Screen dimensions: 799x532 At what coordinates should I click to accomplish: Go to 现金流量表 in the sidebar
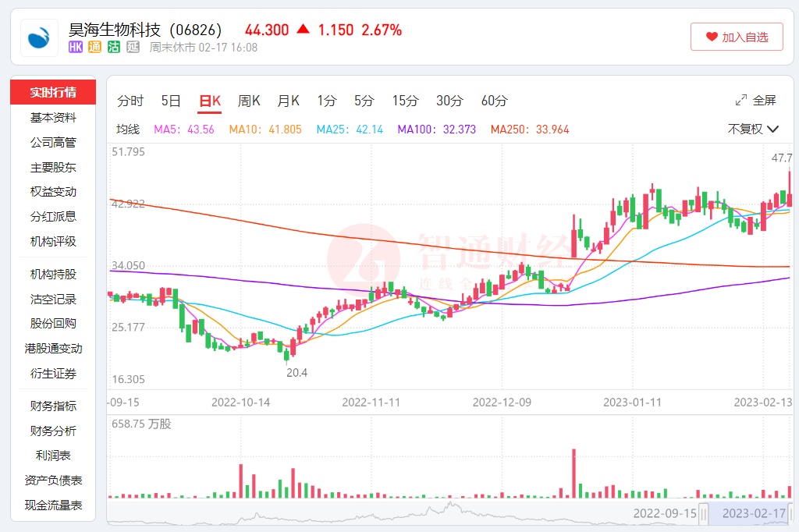[53, 505]
